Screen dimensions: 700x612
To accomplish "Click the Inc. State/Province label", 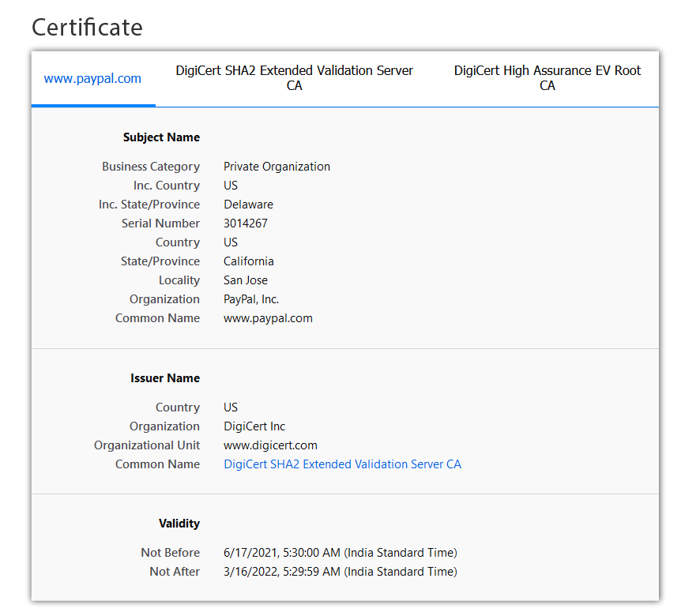I will point(149,205).
